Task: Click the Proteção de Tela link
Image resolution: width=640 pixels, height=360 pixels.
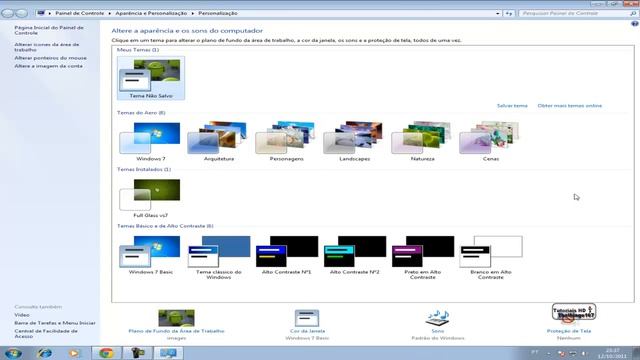Action: click(x=569, y=331)
